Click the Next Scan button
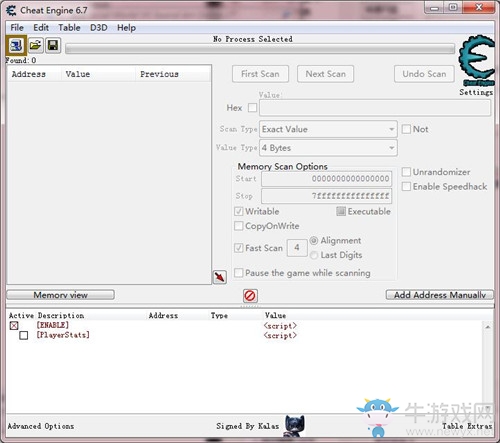 (x=326, y=74)
